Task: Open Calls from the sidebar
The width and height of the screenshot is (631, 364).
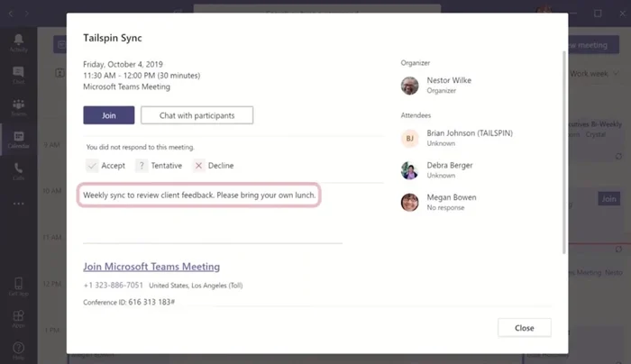Action: pyautogui.click(x=18, y=171)
